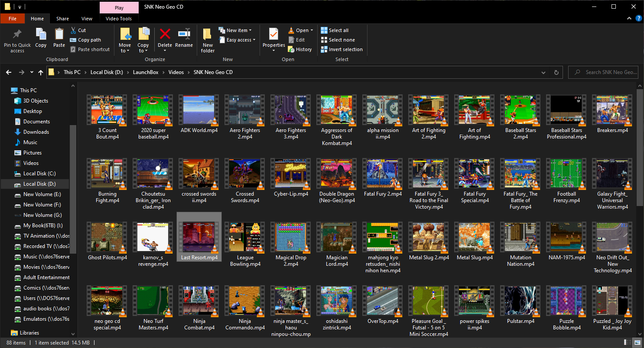Click Select none
The image size is (644, 348).
(337, 40)
